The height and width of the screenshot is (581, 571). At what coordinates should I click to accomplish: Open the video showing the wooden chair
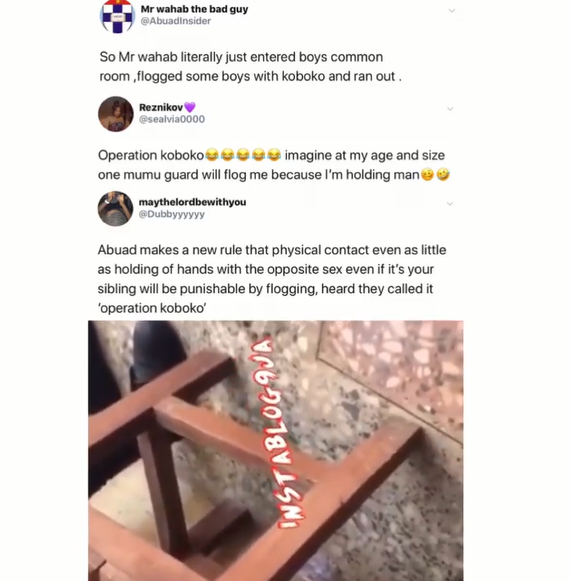pos(276,451)
